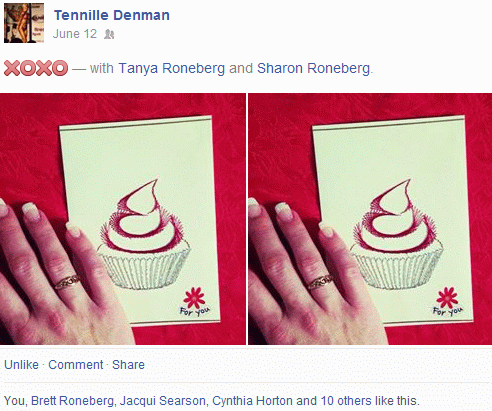The height and width of the screenshot is (411, 492).
Task: Open Tanya Roneberg's profile
Action: [172, 68]
